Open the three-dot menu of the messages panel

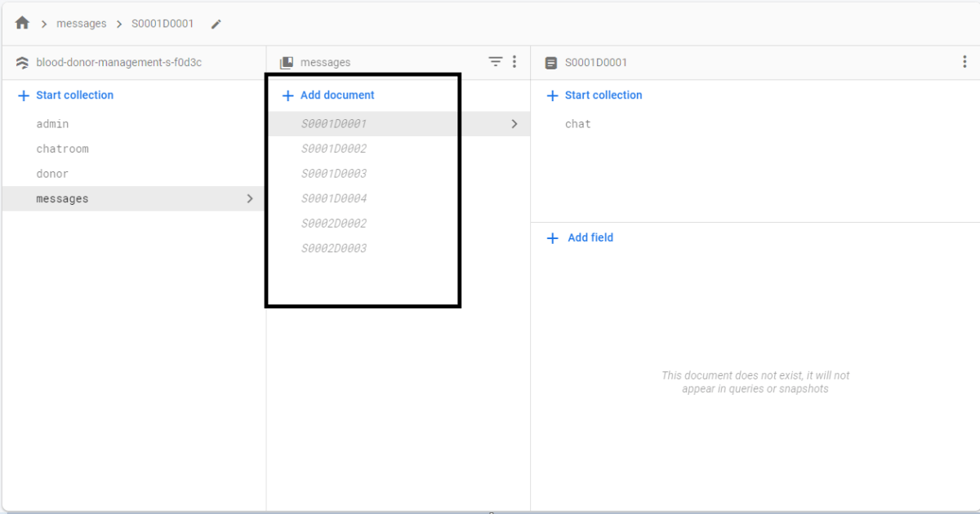click(x=514, y=61)
